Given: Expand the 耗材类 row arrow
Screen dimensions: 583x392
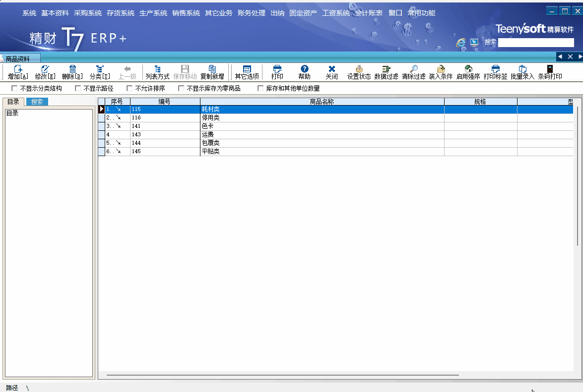Looking at the screenshot, I should tap(118, 110).
